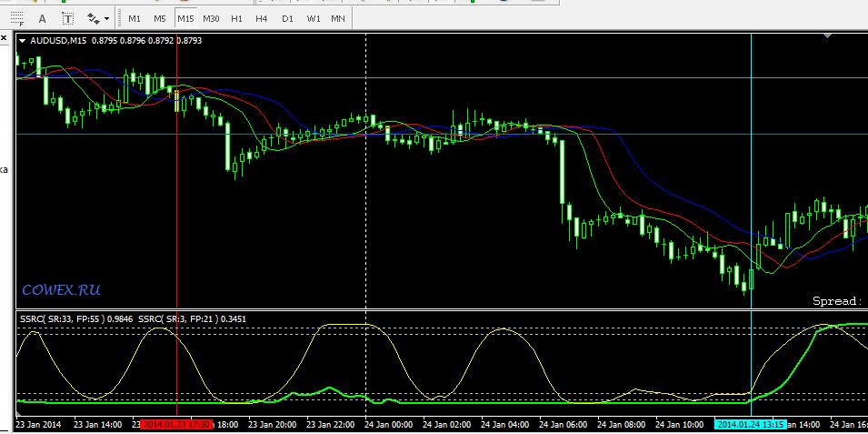This screenshot has height=434, width=868.
Task: Click the chart shift triangle marker
Action: pos(828,35)
